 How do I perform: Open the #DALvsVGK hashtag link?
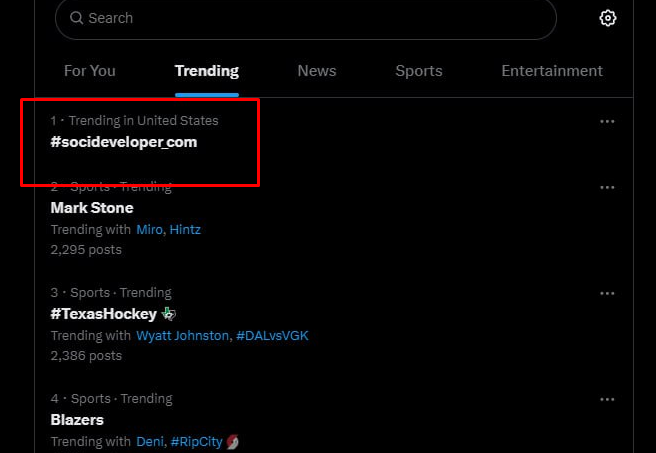(272, 335)
